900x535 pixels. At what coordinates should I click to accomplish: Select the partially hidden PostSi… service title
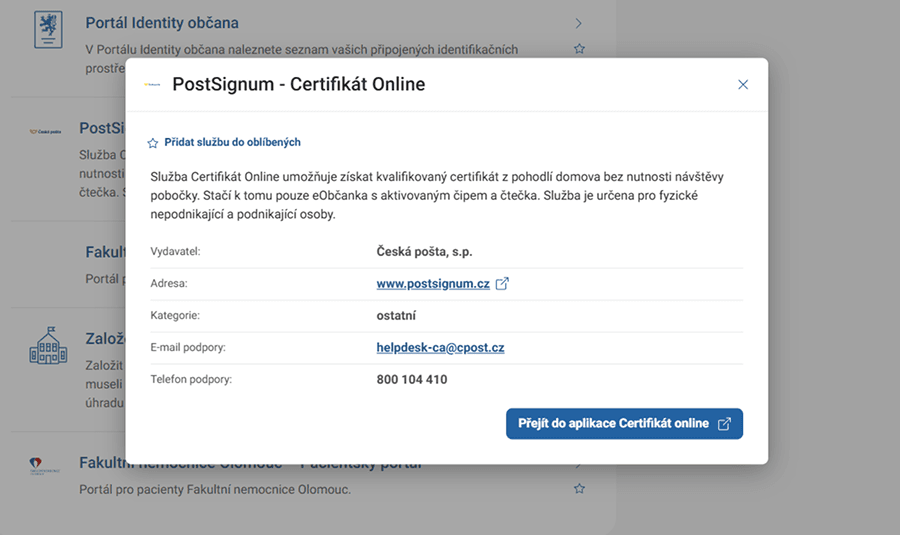(x=101, y=128)
